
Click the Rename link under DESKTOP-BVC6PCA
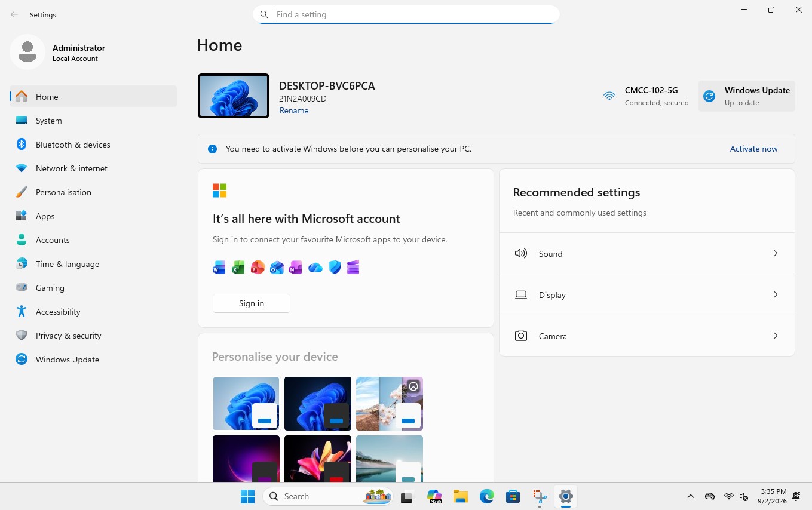294,110
